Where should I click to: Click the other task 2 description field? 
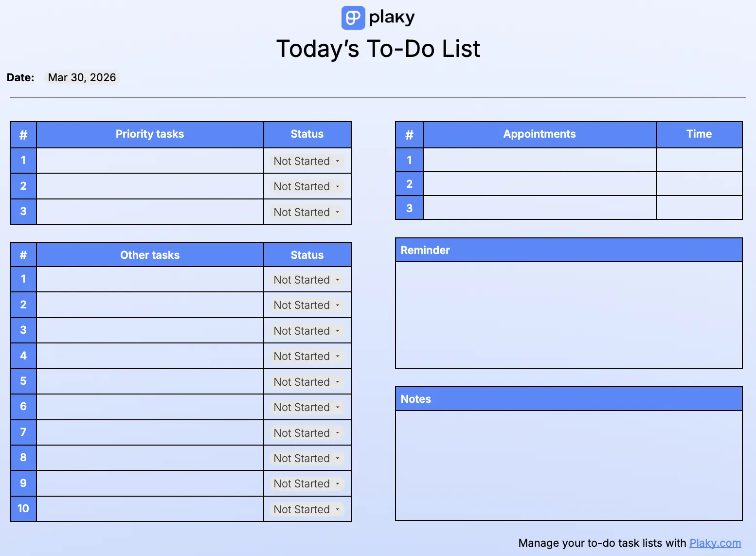point(150,305)
